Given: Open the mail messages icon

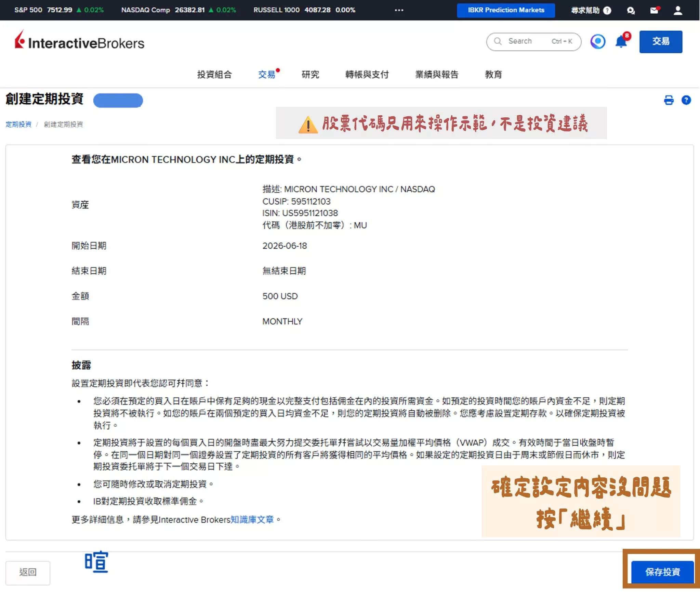Looking at the screenshot, I should pyautogui.click(x=655, y=10).
